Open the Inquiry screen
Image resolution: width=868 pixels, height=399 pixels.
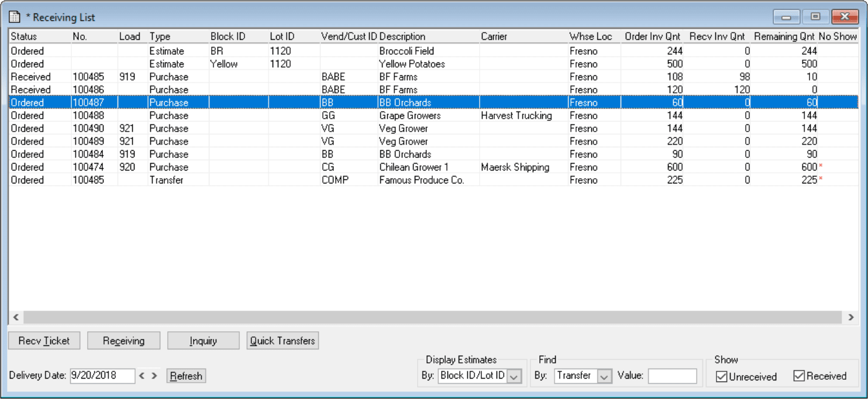pos(203,340)
